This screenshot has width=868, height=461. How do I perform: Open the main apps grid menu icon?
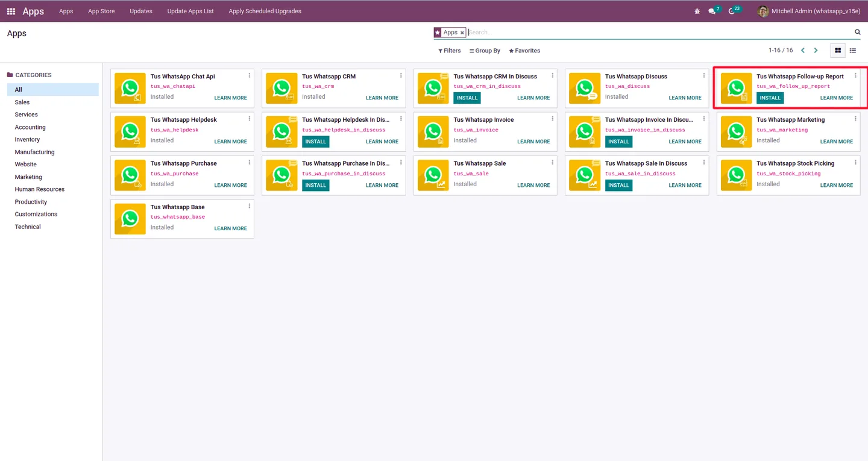point(11,11)
